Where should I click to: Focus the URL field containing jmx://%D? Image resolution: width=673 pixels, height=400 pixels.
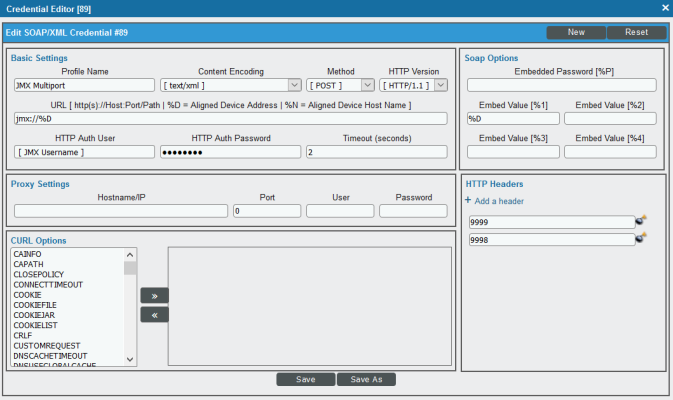[x=231, y=118]
